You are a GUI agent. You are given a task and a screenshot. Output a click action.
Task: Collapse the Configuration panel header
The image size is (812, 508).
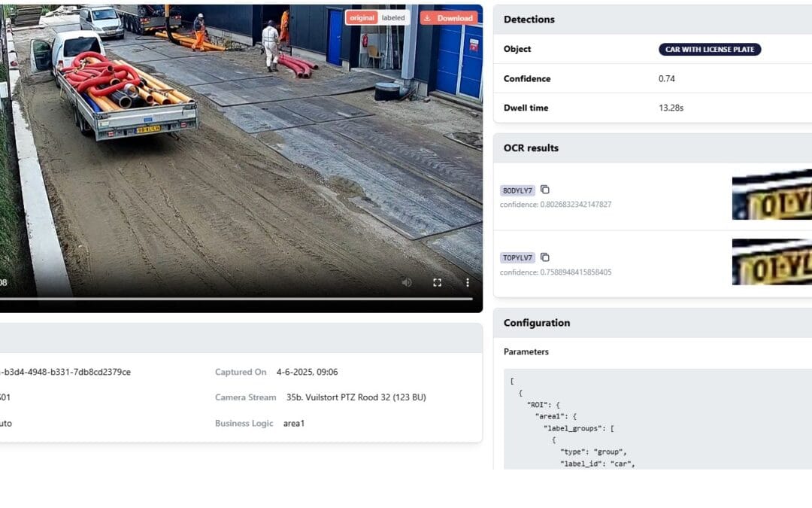pos(653,323)
